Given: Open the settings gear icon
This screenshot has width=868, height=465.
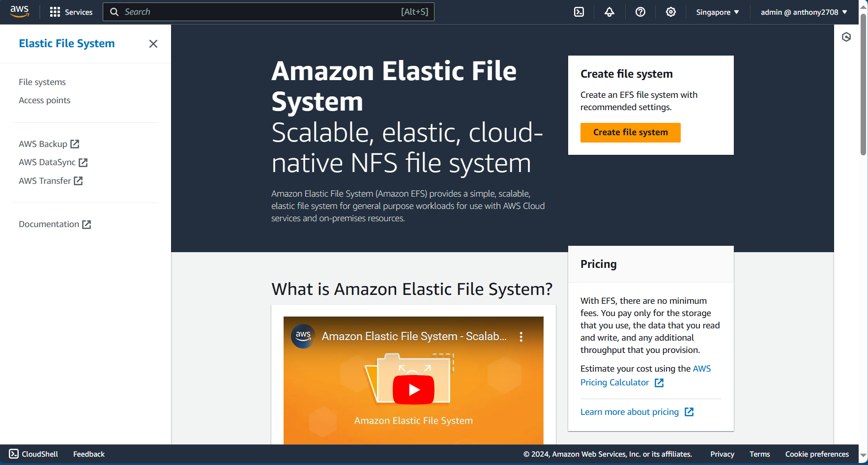Looking at the screenshot, I should pyautogui.click(x=671, y=12).
